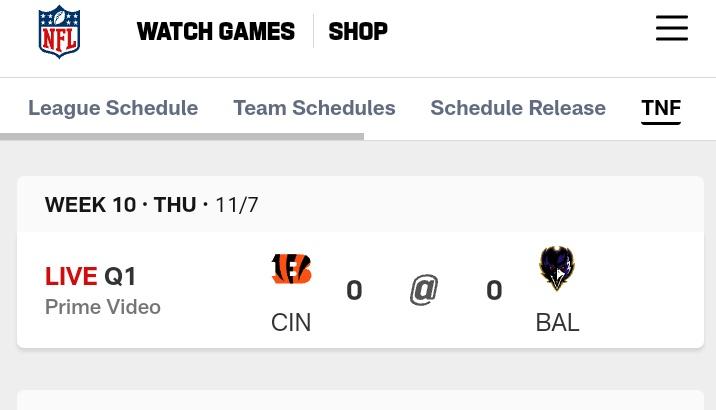The width and height of the screenshot is (716, 410).
Task: Click the Baltimore Ravens logo
Action: point(557,268)
